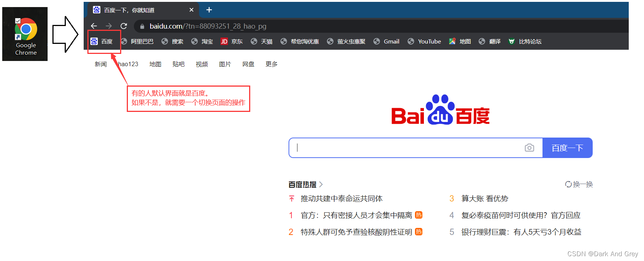
Task: Open the 天猫 bookmark
Action: coord(261,41)
